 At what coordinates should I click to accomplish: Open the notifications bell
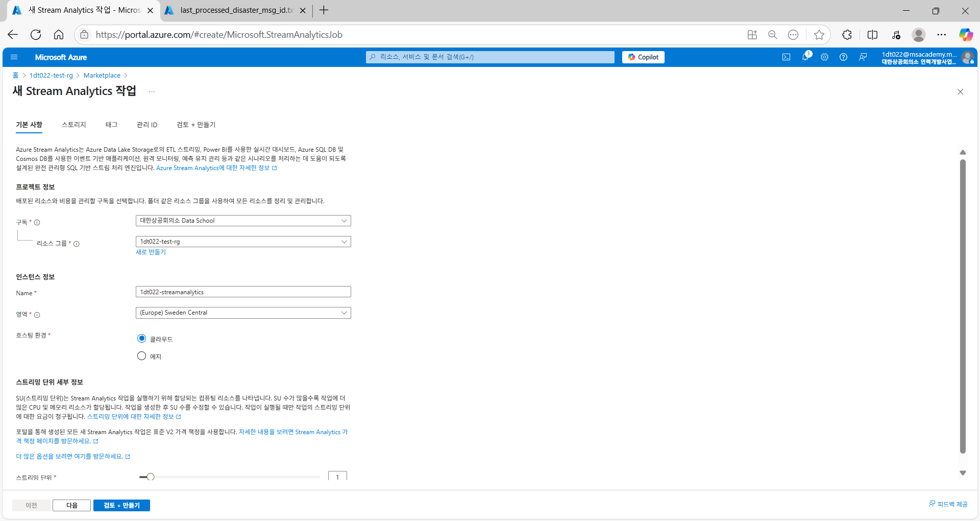click(805, 57)
